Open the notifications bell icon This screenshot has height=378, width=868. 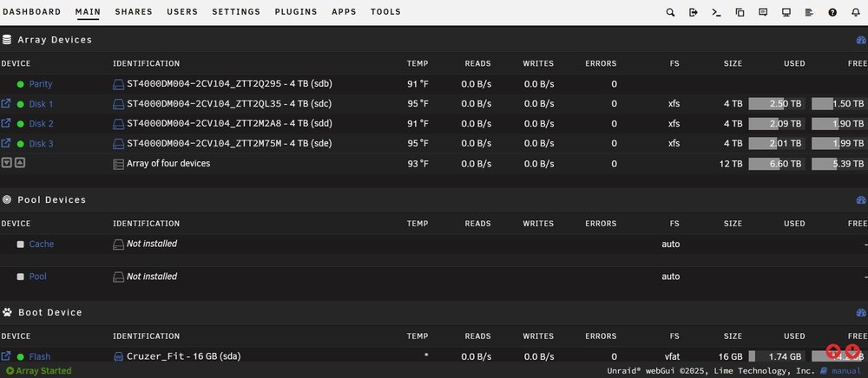[x=856, y=12]
